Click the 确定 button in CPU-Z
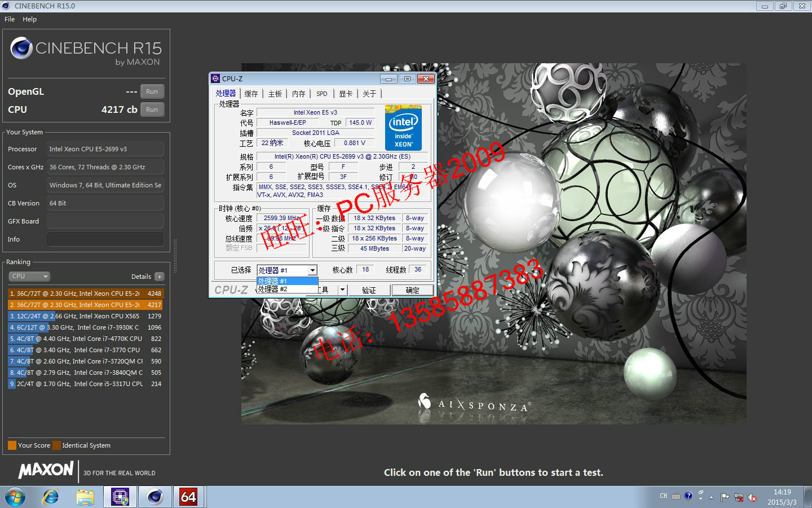 [x=412, y=290]
